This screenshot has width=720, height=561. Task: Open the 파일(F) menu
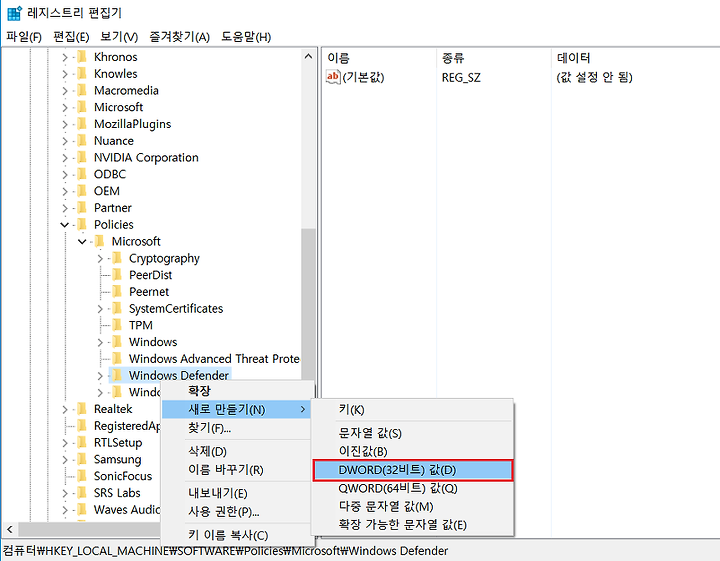click(x=24, y=37)
